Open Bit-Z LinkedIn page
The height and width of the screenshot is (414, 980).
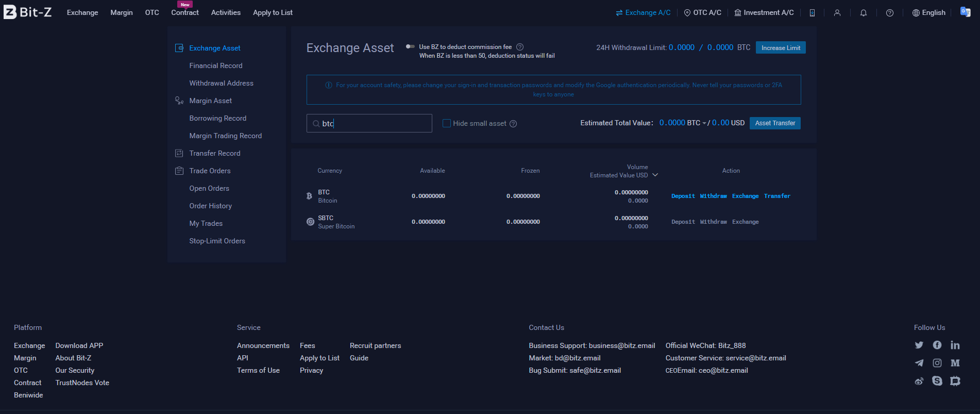tap(955, 345)
